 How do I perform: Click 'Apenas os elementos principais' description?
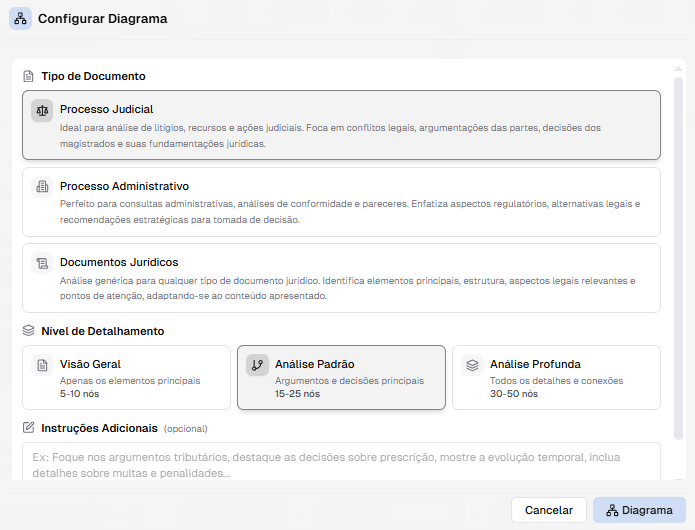(x=130, y=381)
